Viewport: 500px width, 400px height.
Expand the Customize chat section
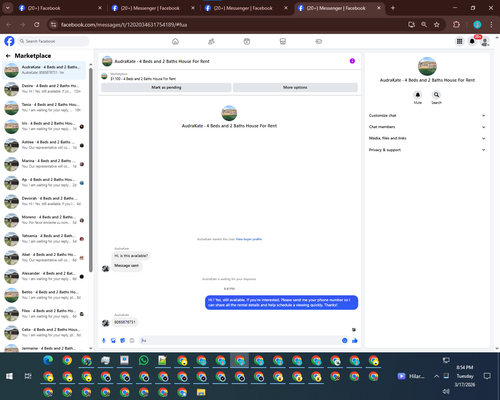tap(427, 115)
